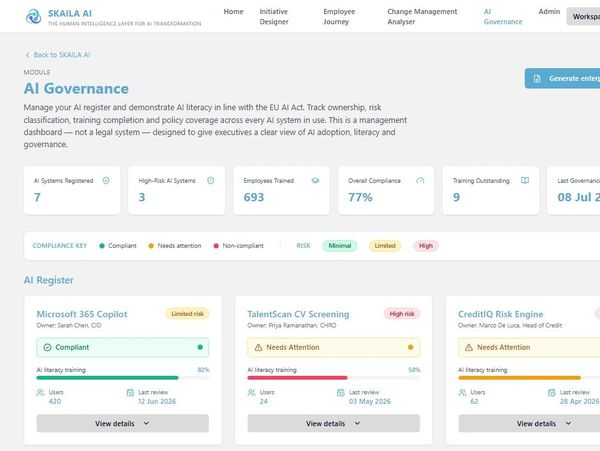The height and width of the screenshot is (451, 600).
Task: Click the Back to SKAILA AI link
Action: point(58,55)
